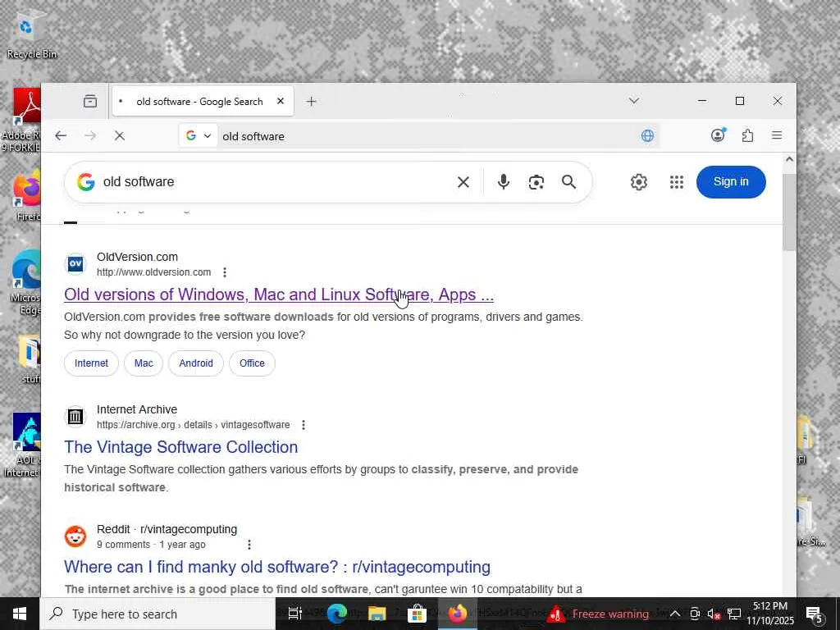Open the Firefox View tab list icon

tap(90, 101)
